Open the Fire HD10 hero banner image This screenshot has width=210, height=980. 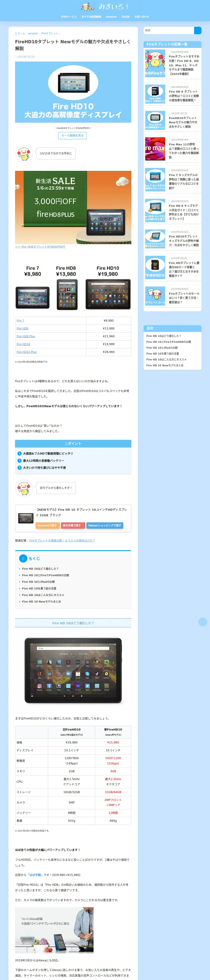pyautogui.click(x=73, y=92)
